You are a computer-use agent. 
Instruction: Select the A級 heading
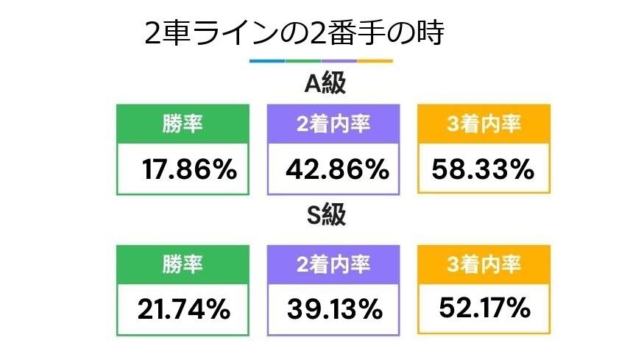(325, 83)
